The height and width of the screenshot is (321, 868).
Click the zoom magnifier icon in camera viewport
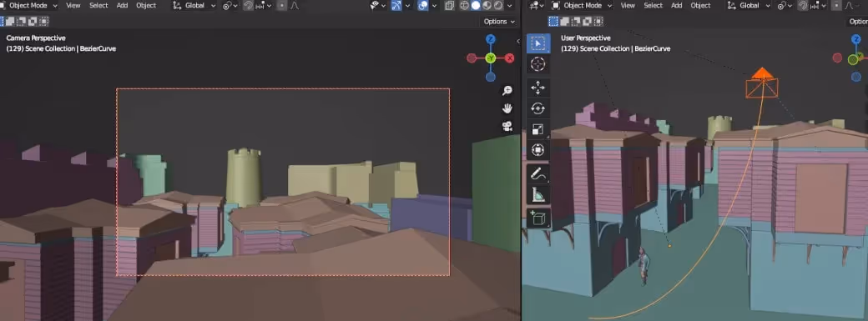tap(507, 91)
